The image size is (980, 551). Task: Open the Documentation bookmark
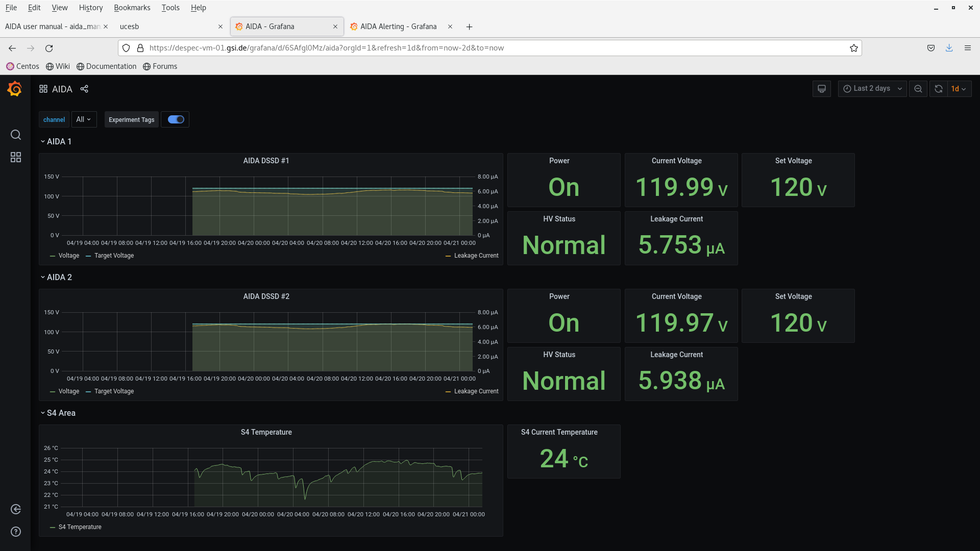[106, 66]
